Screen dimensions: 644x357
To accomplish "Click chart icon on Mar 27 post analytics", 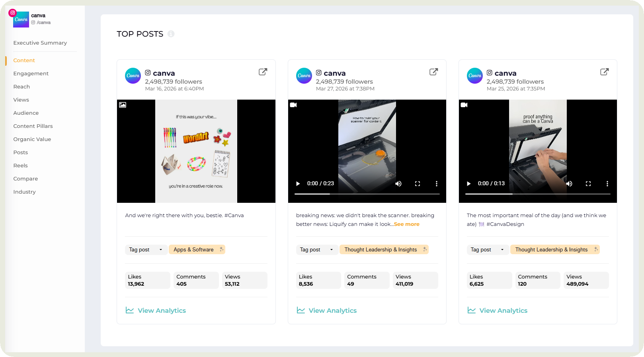I will pos(301,310).
